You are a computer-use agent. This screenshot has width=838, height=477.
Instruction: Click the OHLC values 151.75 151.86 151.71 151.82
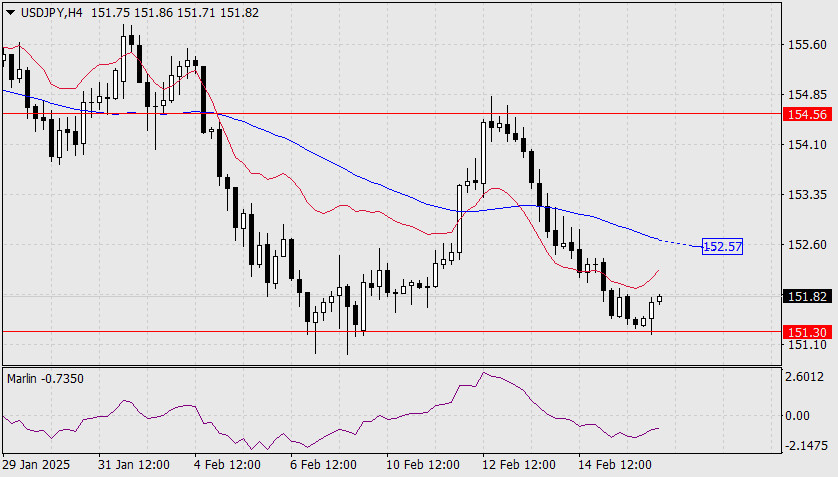point(175,13)
